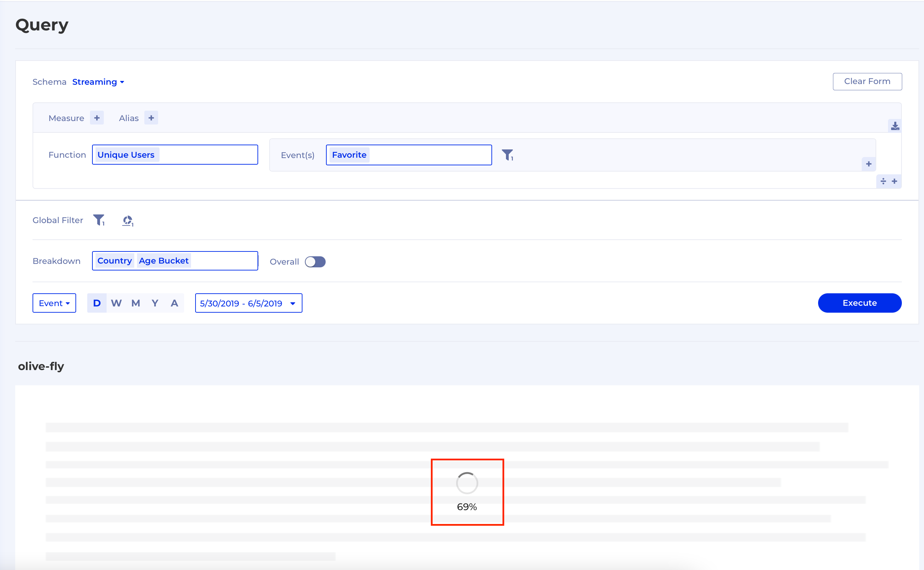
Task: Open the Global Filter cohort segment icon
Action: (x=128, y=220)
